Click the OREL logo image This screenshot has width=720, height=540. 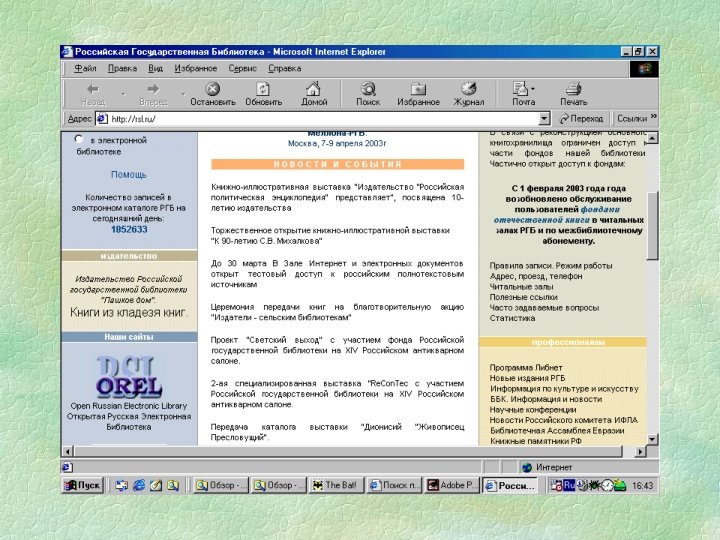129,377
